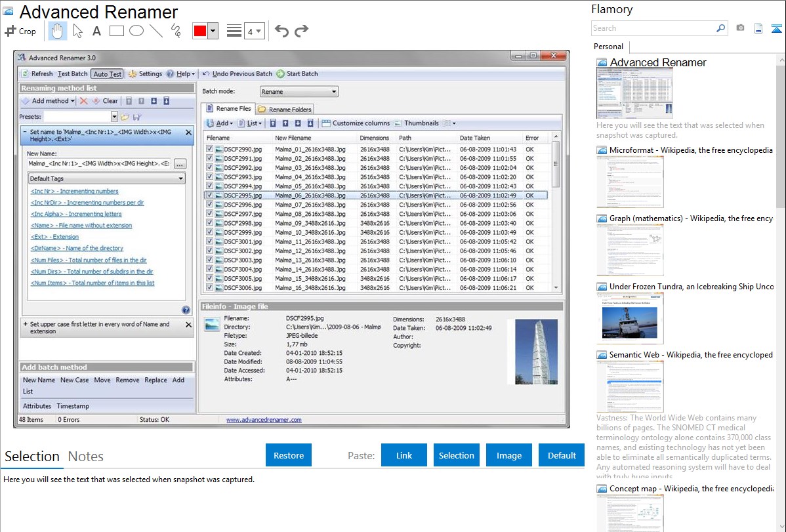Select the ellipse shape tool

[x=136, y=31]
